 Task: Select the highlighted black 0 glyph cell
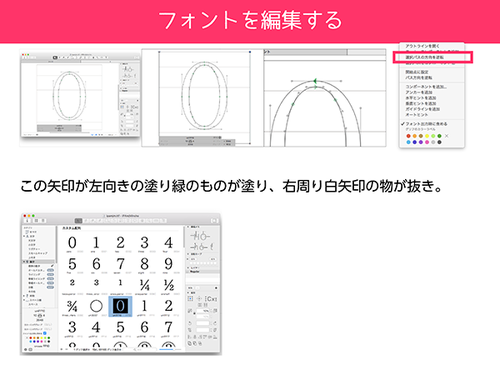click(120, 306)
